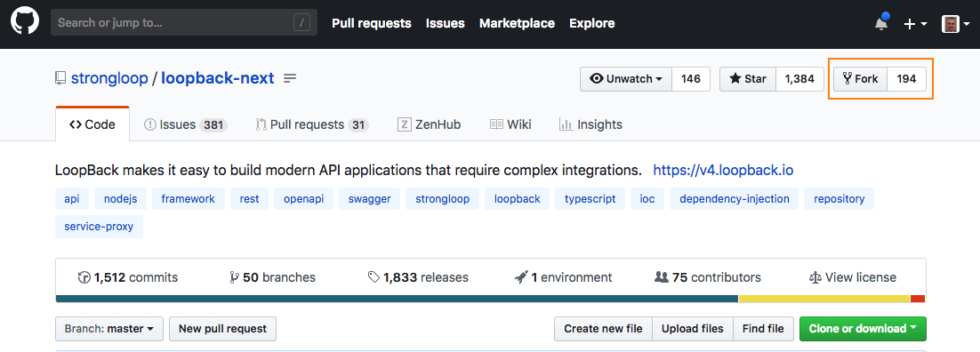The image size is (980, 352).
Task: View the 1 environment link
Action: click(563, 277)
